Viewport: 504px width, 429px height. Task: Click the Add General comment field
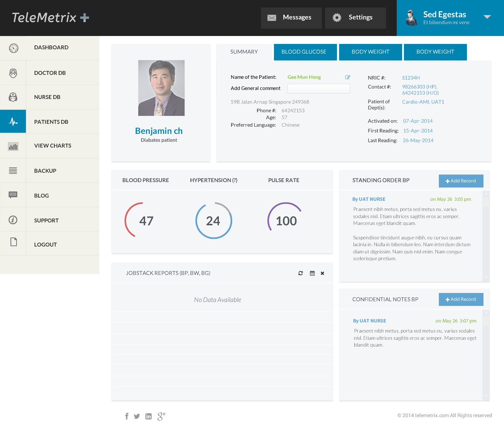(x=319, y=89)
